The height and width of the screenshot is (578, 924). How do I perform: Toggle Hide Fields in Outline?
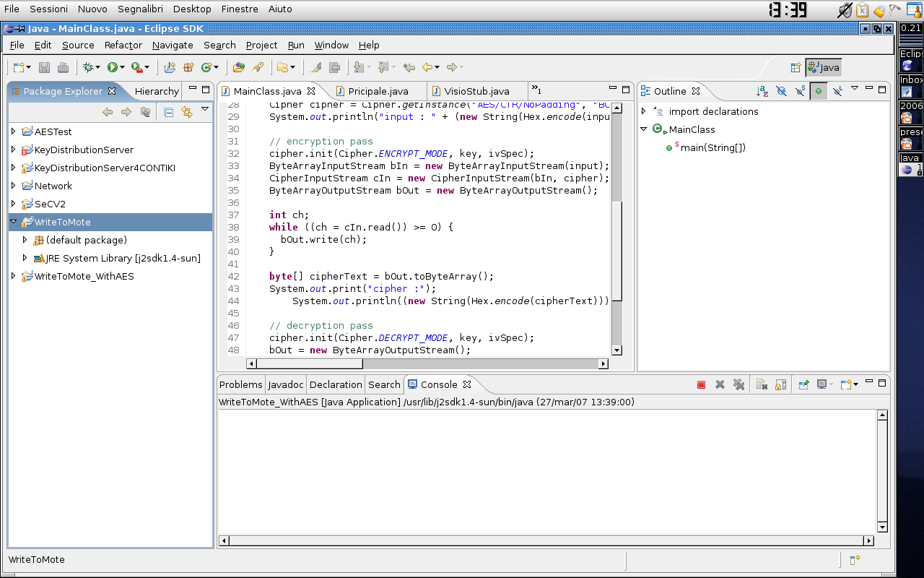[x=781, y=91]
